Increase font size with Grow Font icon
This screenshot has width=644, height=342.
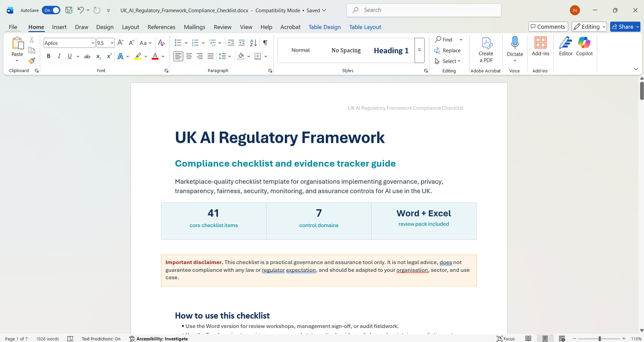[120, 43]
